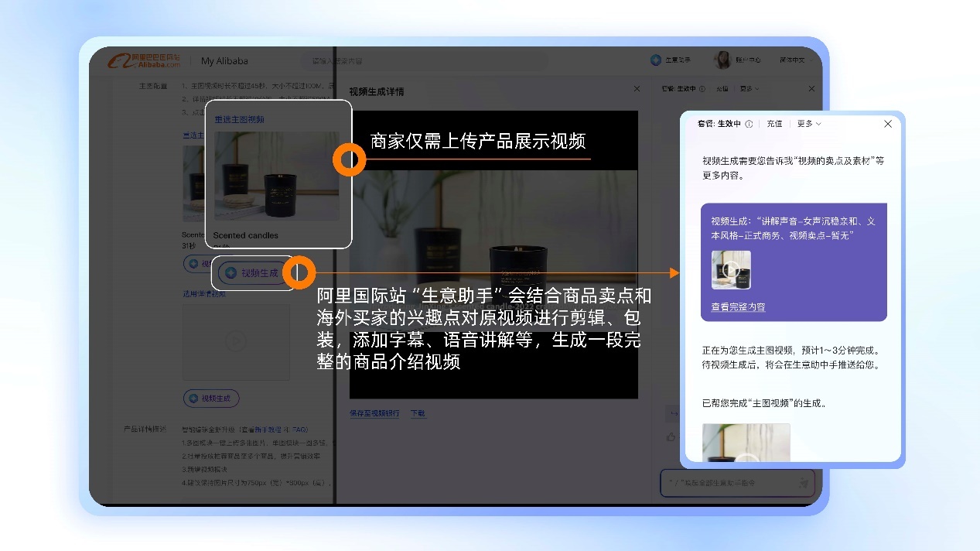Select the 视频生成详情 dialog title
The image size is (980, 551).
click(x=377, y=91)
